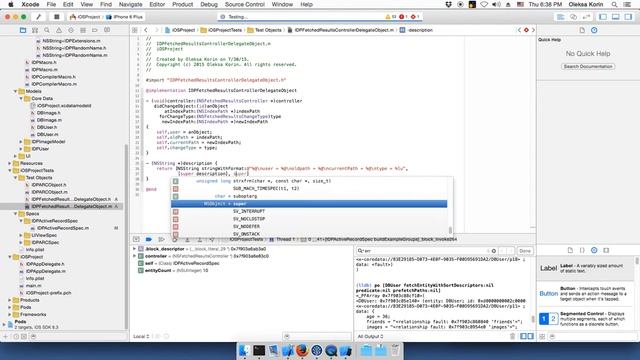
Task: Toggle library grid view icon
Action: pyautogui.click(x=542, y=336)
